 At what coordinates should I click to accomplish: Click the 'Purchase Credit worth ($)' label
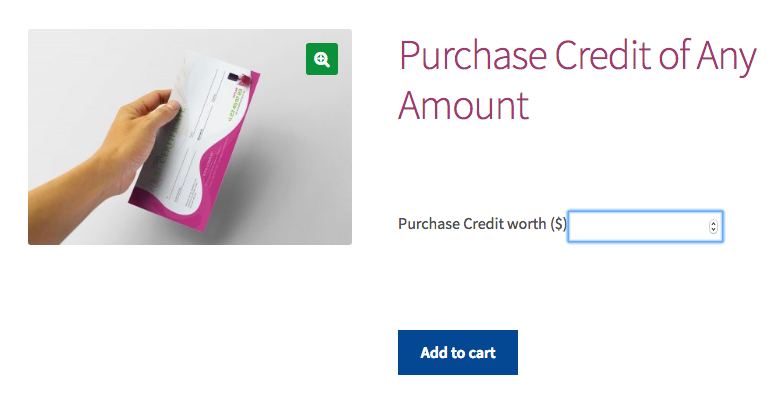(x=482, y=224)
